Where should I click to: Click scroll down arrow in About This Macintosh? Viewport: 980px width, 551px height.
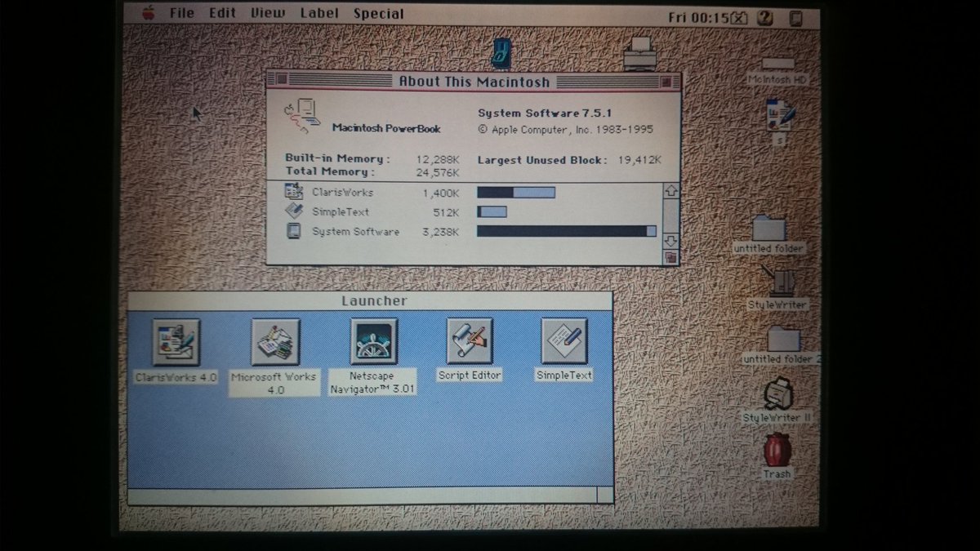pyautogui.click(x=671, y=241)
